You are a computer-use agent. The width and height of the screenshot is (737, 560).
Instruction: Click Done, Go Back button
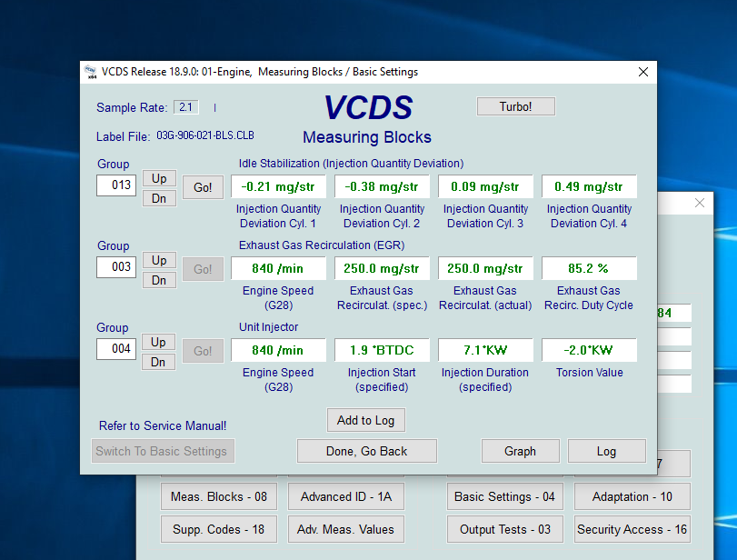tap(367, 451)
